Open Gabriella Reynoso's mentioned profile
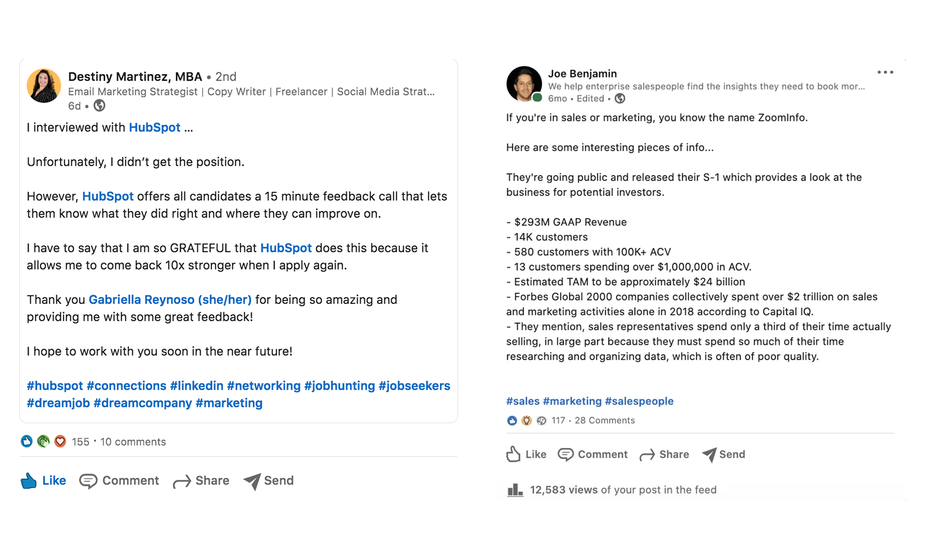 point(170,299)
